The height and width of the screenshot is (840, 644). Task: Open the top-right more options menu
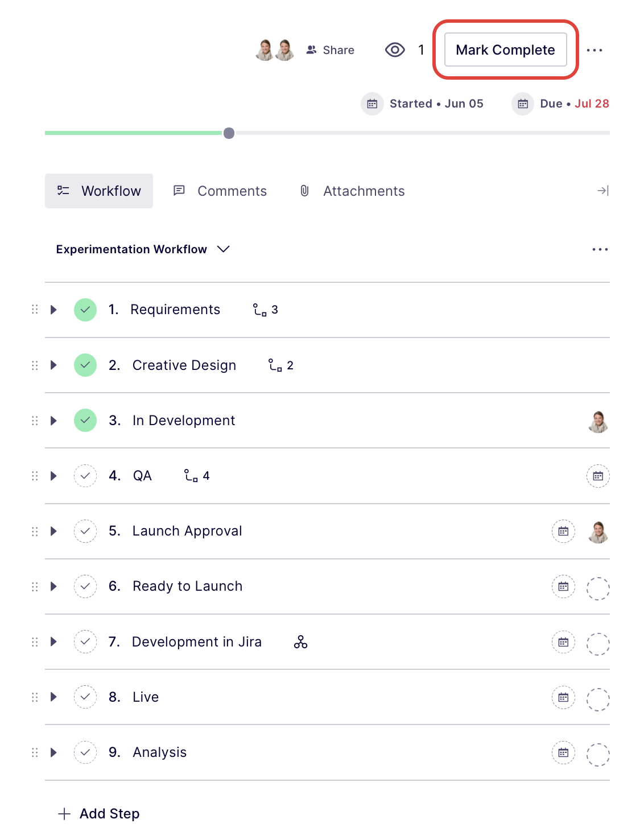pos(595,50)
